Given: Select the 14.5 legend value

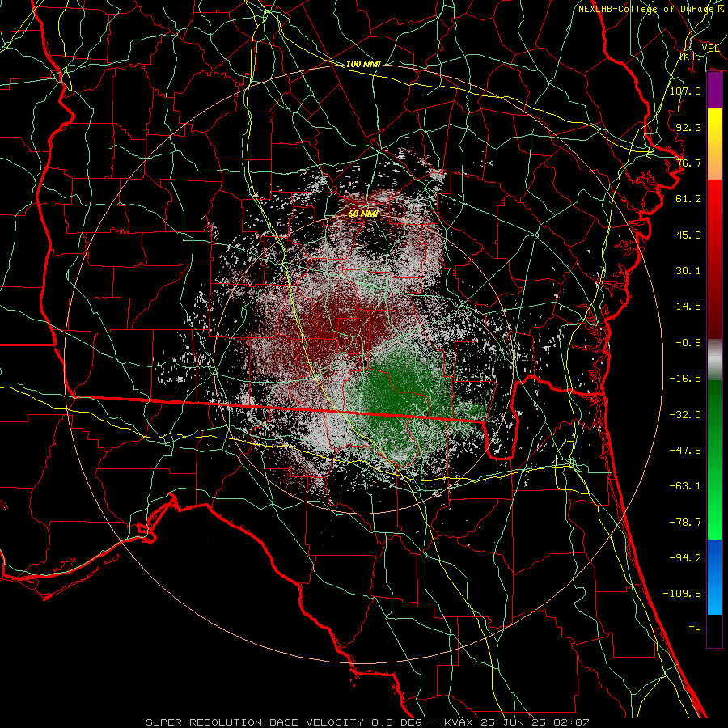Looking at the screenshot, I should [x=688, y=307].
